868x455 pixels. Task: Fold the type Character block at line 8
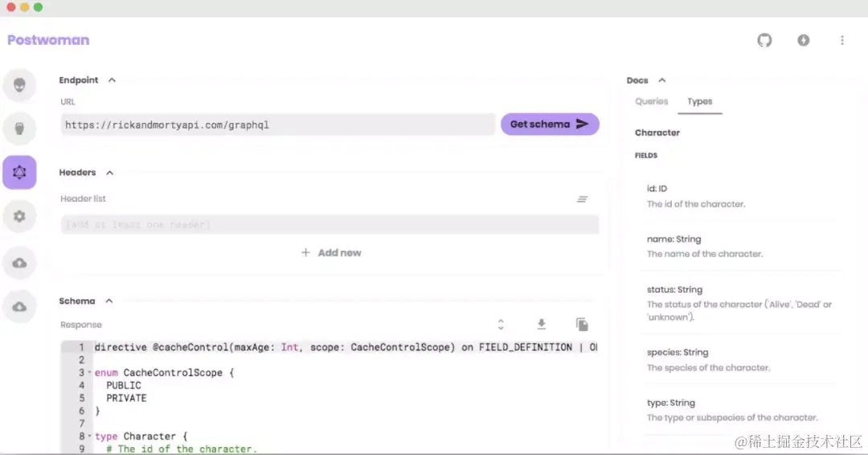pos(90,436)
